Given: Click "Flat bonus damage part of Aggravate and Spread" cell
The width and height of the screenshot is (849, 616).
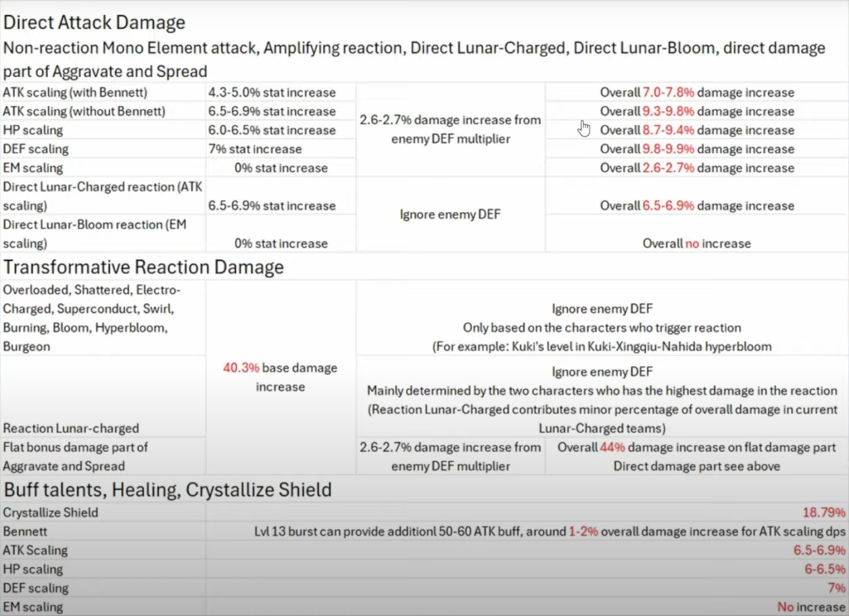Looking at the screenshot, I should [x=103, y=456].
